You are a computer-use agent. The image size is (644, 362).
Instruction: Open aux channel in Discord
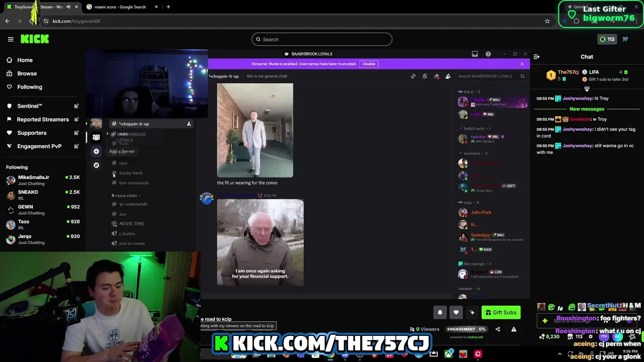tap(123, 214)
